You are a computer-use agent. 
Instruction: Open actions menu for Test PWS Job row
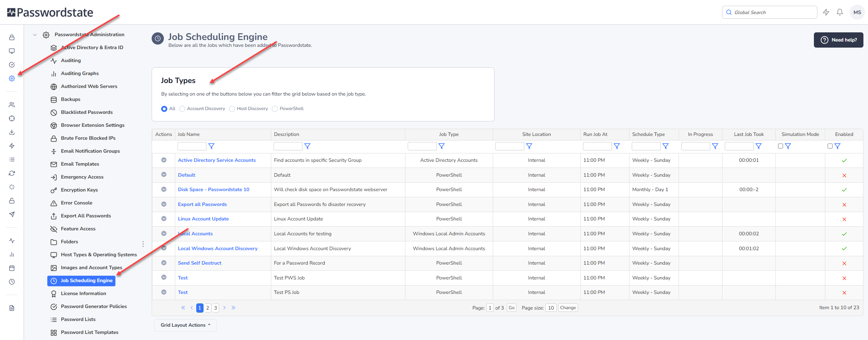coord(164,278)
